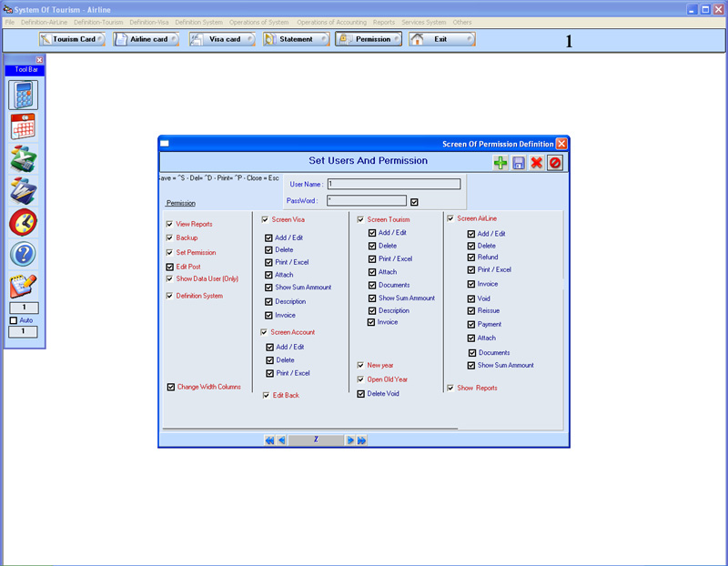
Task: Uncheck the Backup permission checkbox
Action: [x=170, y=238]
